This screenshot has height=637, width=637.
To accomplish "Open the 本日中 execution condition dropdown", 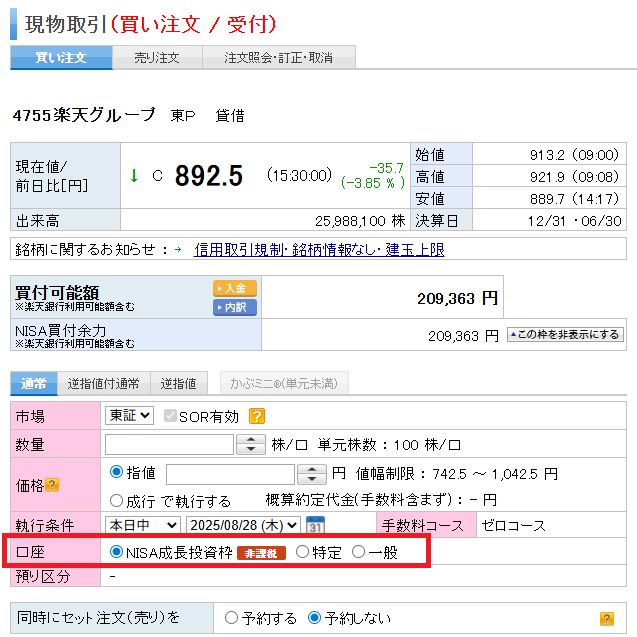I will [x=143, y=525].
